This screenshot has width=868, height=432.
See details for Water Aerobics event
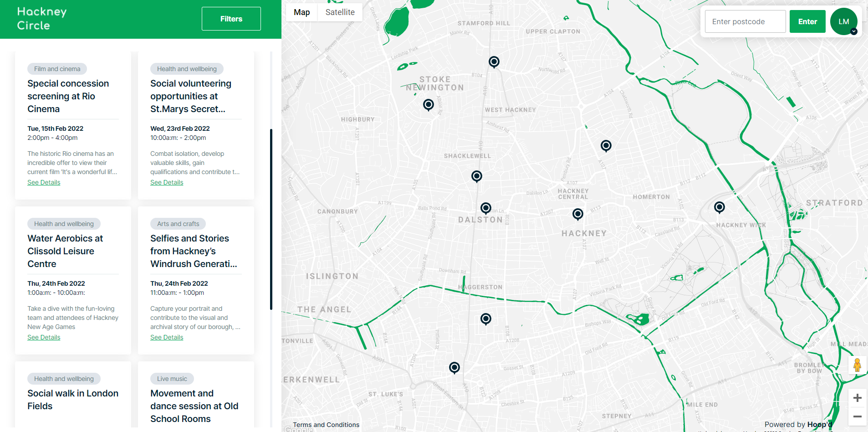tap(44, 337)
